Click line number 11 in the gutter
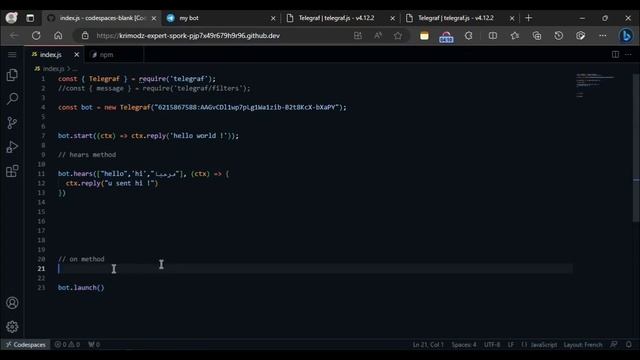This screenshot has height=360, width=640. (x=41, y=173)
